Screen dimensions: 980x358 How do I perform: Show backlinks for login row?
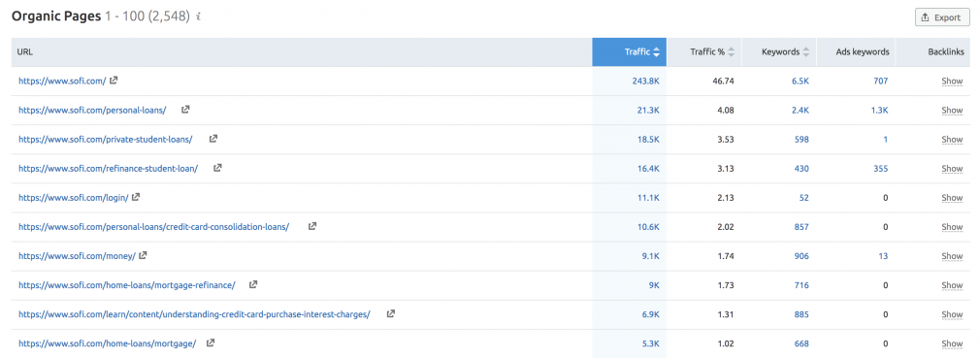[952, 198]
